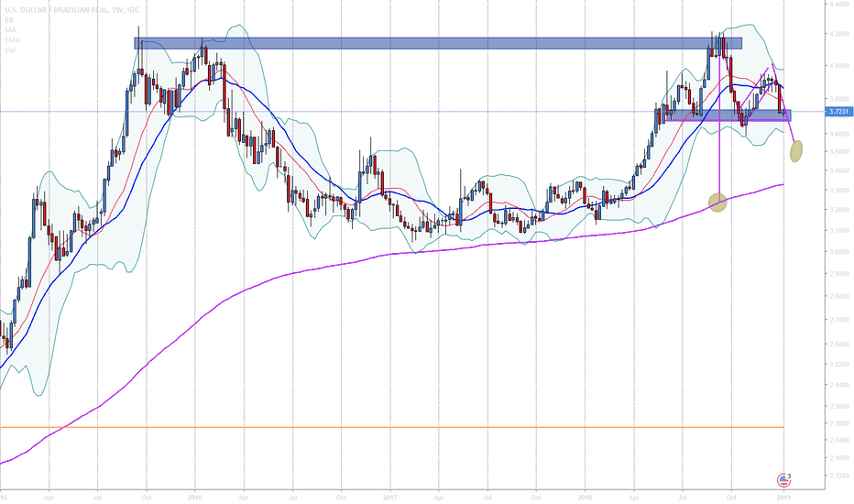Select the olive ellipse target near 3.5

pos(796,151)
